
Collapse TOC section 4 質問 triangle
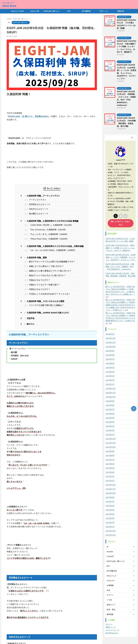(x=21, y=257)
